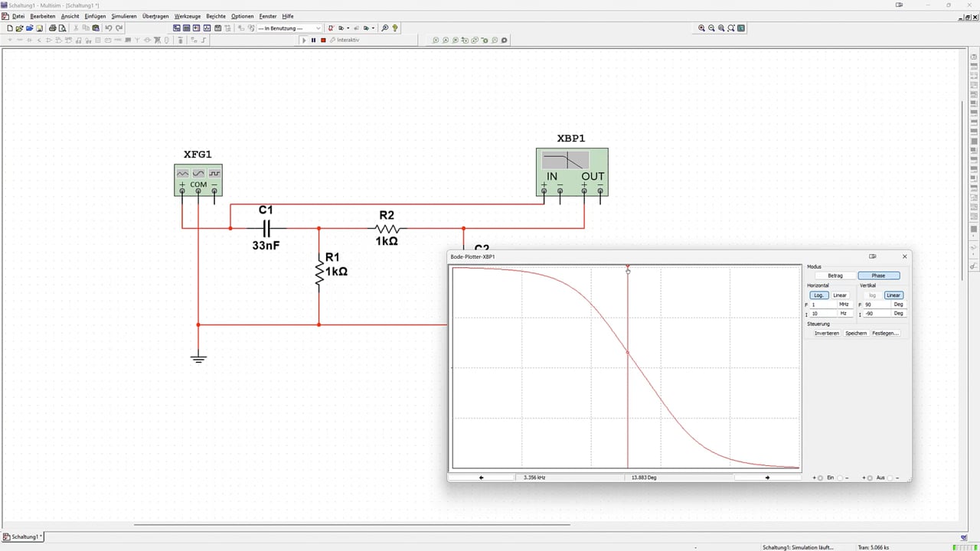Set horizontal axis to Log.
The image size is (980, 551).
[818, 295]
